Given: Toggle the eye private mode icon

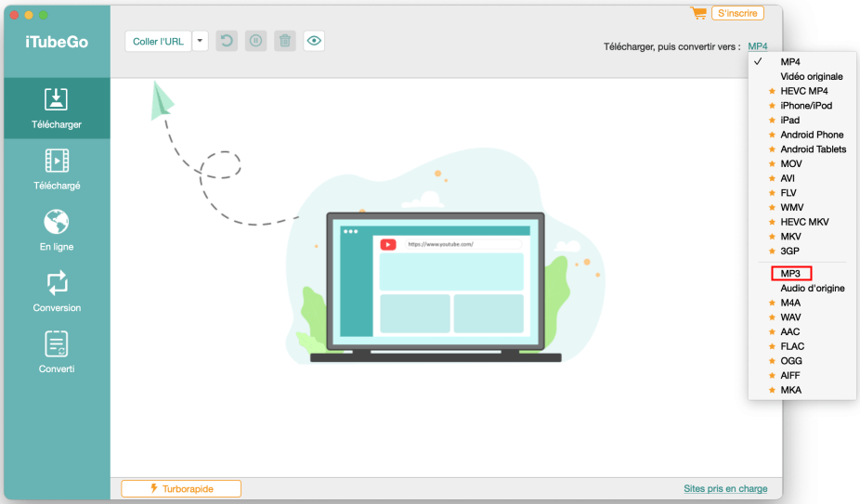Looking at the screenshot, I should 314,41.
